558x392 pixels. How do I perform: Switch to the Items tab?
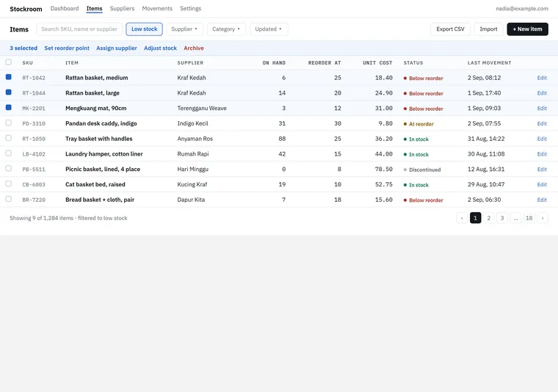pos(94,9)
